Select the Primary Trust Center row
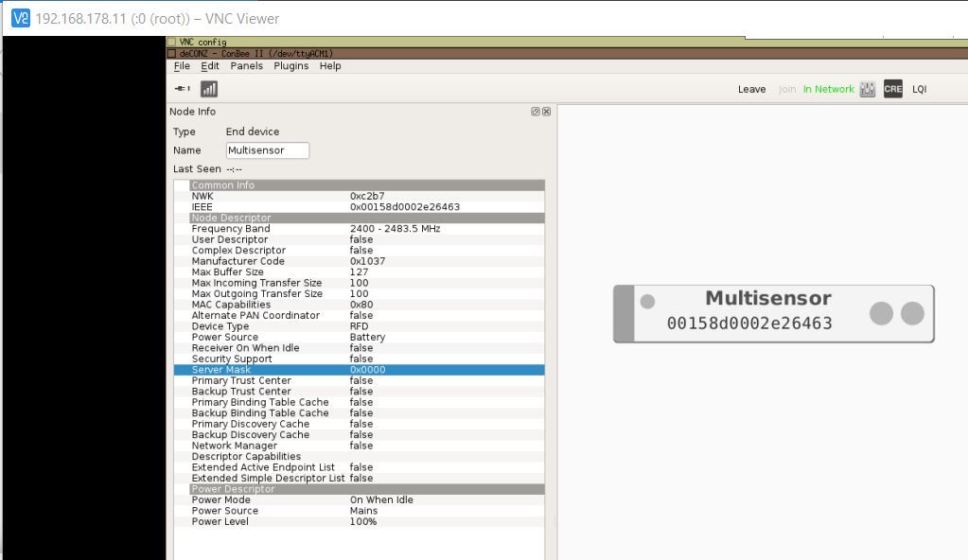The image size is (968, 560). coord(360,380)
